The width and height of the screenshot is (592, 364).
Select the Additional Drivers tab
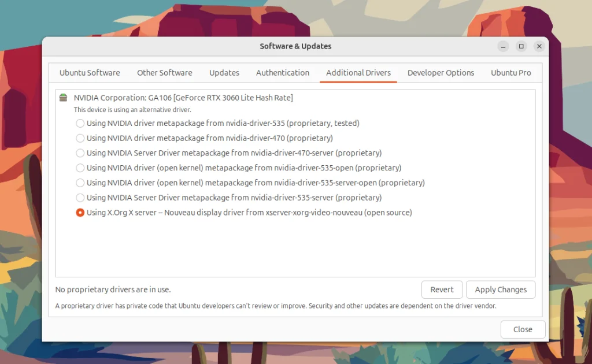point(358,73)
